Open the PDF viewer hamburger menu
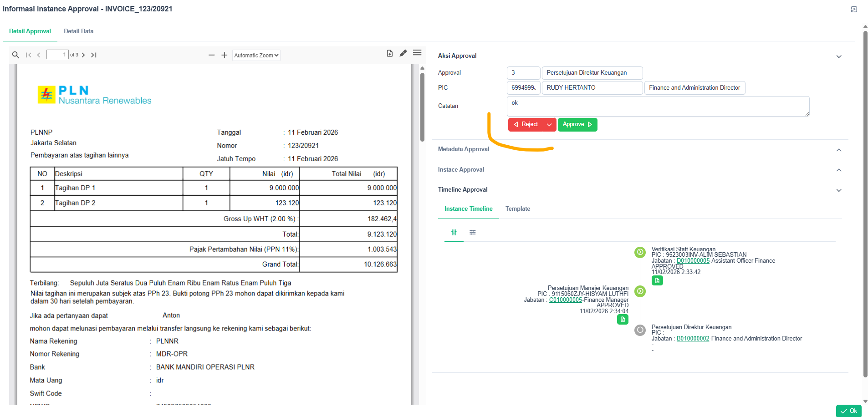868x417 pixels. (x=417, y=53)
